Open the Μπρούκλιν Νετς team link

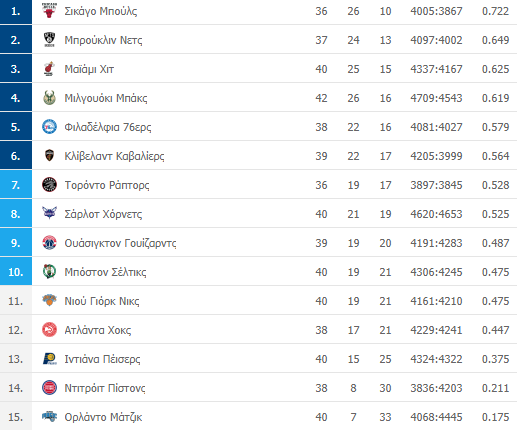click(x=103, y=40)
